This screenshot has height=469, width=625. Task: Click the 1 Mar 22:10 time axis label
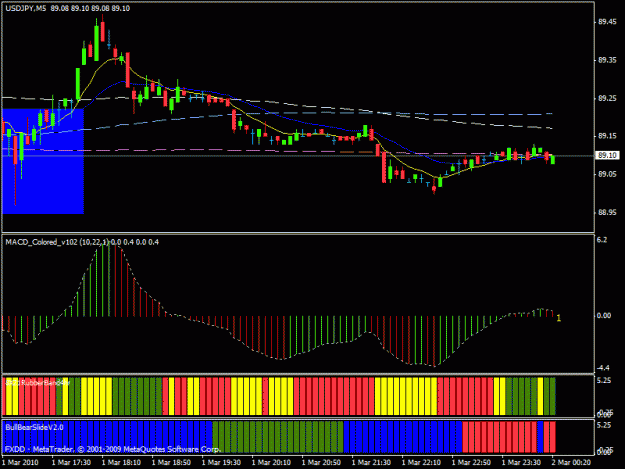point(421,463)
